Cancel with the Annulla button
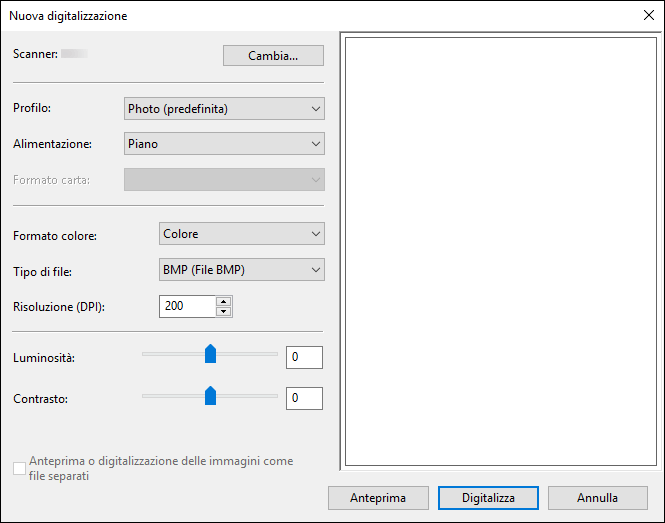 [598, 498]
